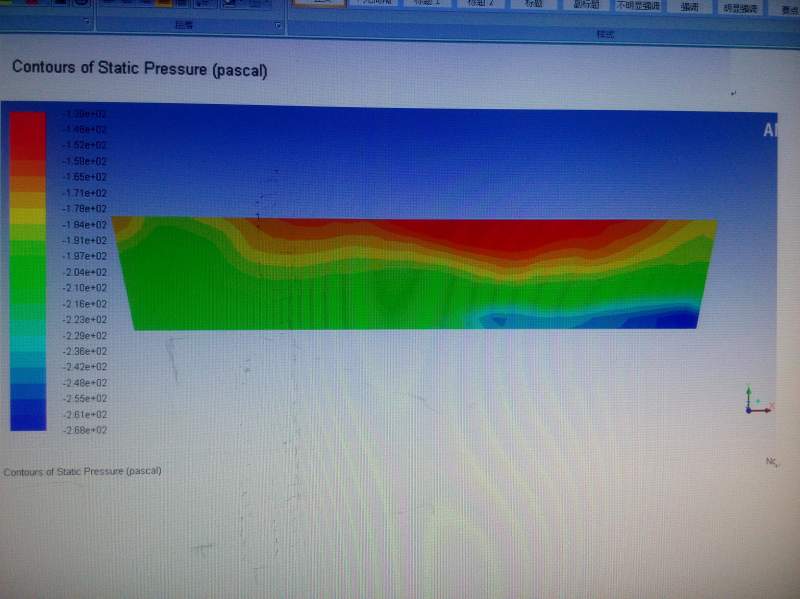The image size is (800, 599).
Task: Apply the 不明显强调 style
Action: tap(638, 6)
